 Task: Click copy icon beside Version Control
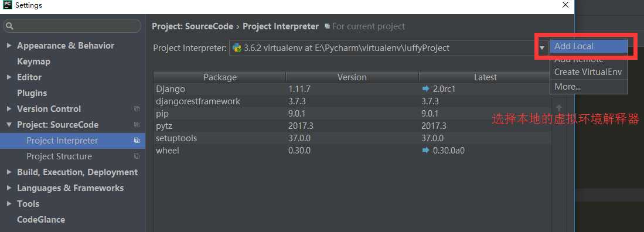(x=137, y=109)
